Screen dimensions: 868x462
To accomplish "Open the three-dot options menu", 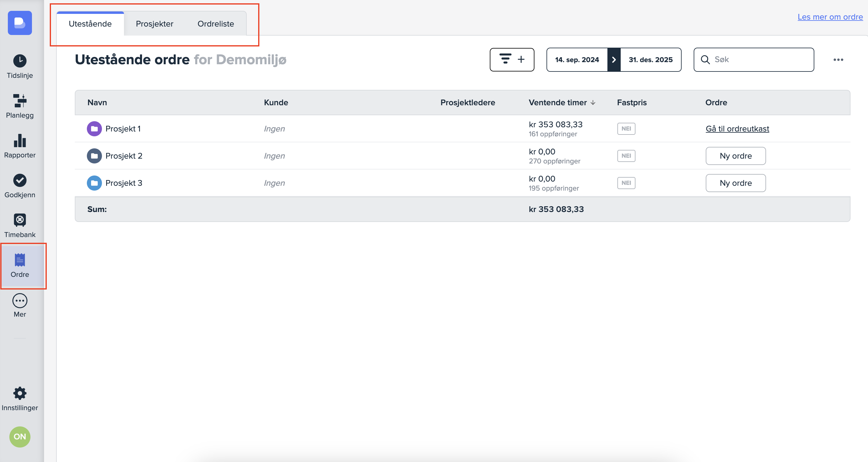I will click(838, 60).
